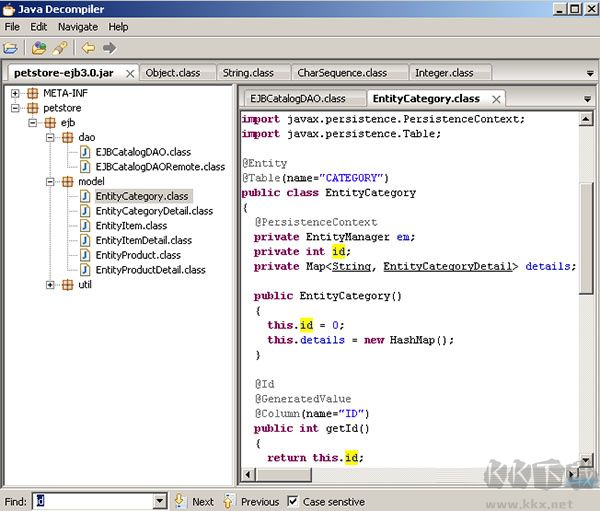Go forward with the right arrow icon
Screen dimensions: 600x511
pos(109,48)
